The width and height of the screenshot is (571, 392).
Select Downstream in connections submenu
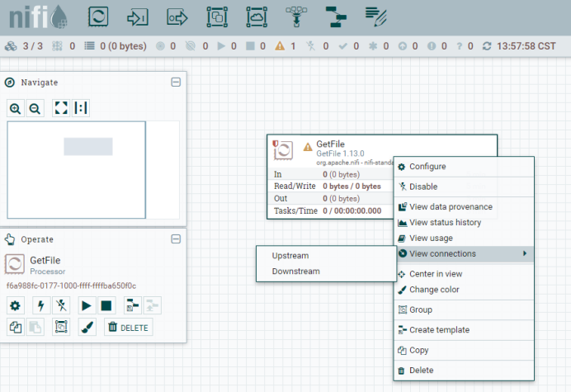coord(326,272)
